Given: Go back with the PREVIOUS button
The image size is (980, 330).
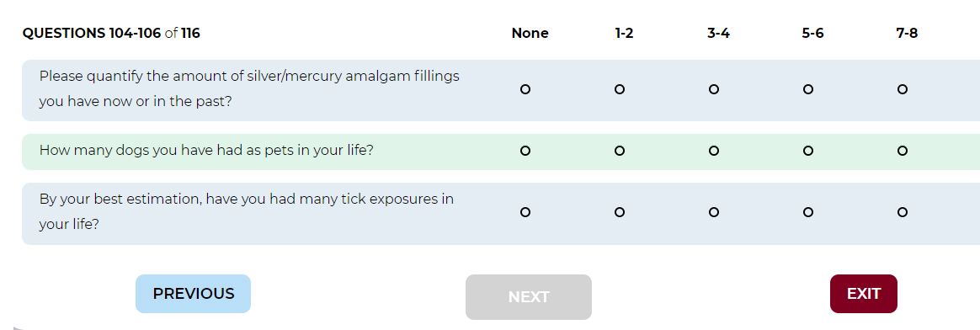Looking at the screenshot, I should pyautogui.click(x=193, y=294).
